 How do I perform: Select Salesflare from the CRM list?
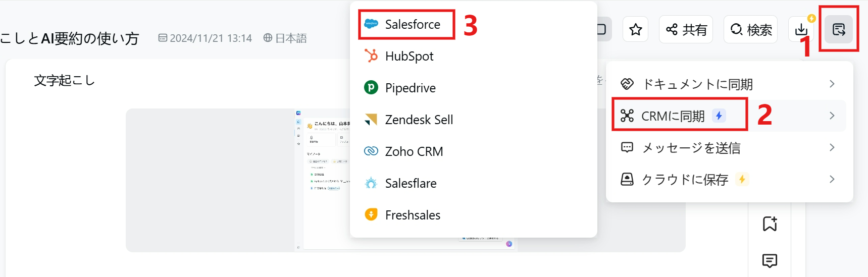tap(474, 183)
